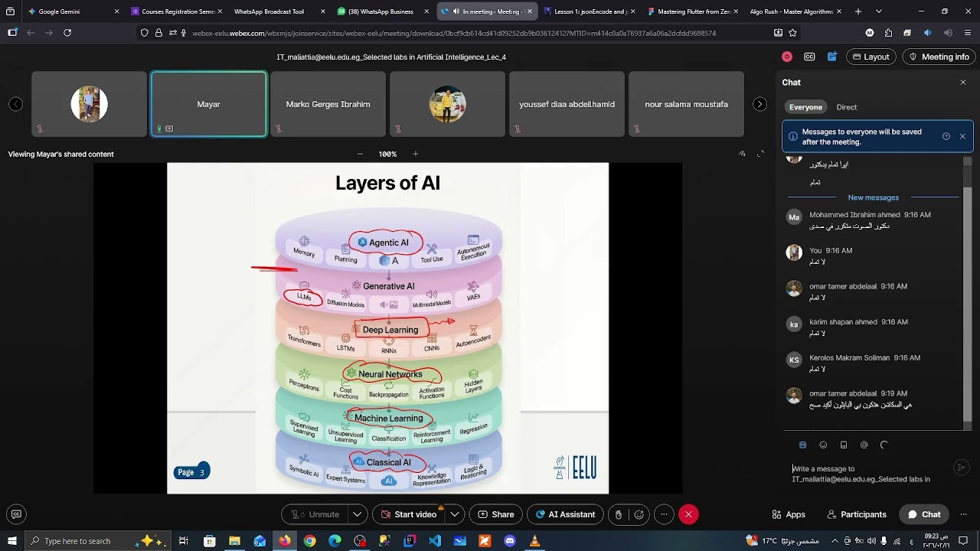The height and width of the screenshot is (551, 980).
Task: Jump to New messages divider in chat
Action: click(873, 197)
